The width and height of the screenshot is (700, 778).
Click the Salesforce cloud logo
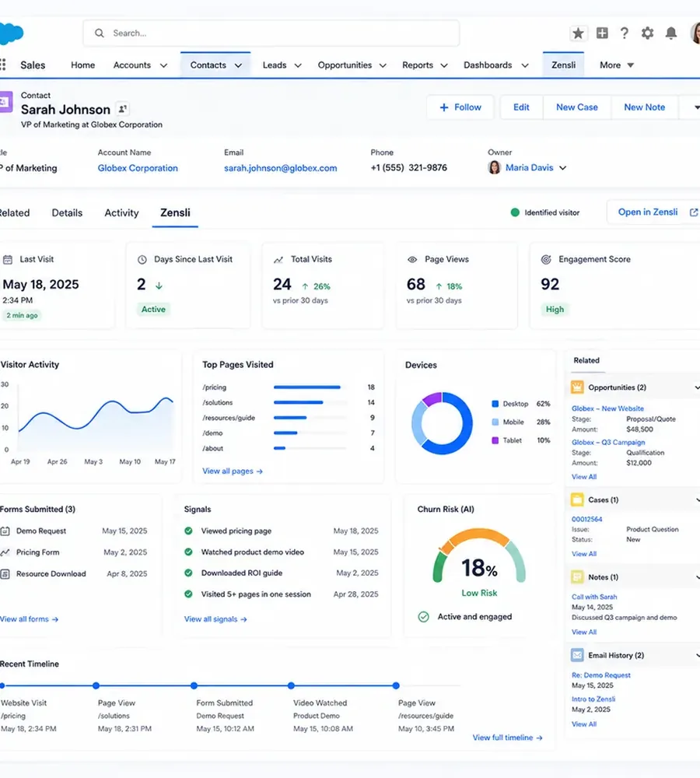pyautogui.click(x=12, y=33)
